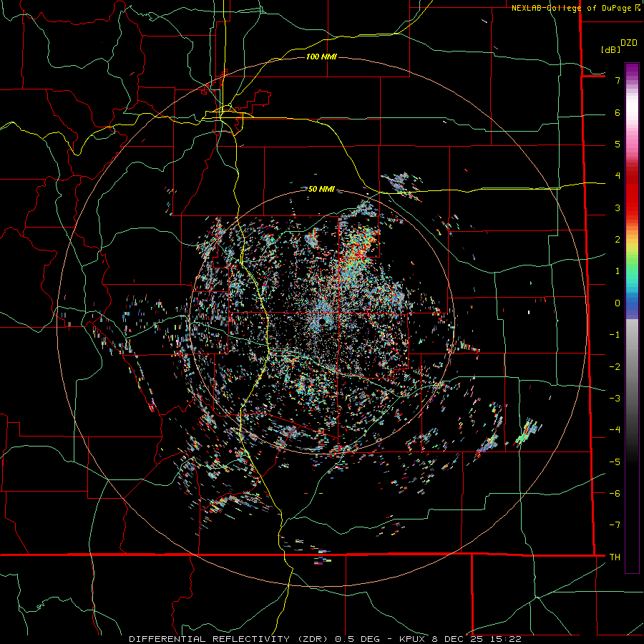
Task: Click the radar center cone of silence
Action: pos(321,321)
